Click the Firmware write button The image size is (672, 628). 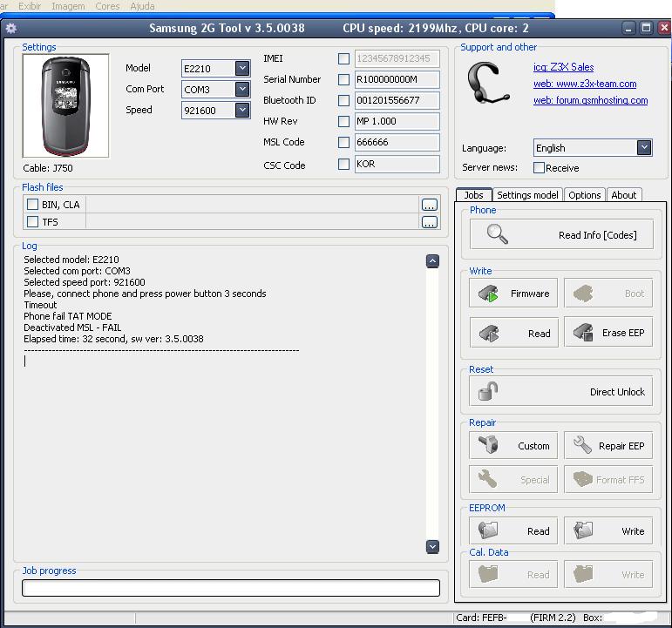[x=513, y=293]
